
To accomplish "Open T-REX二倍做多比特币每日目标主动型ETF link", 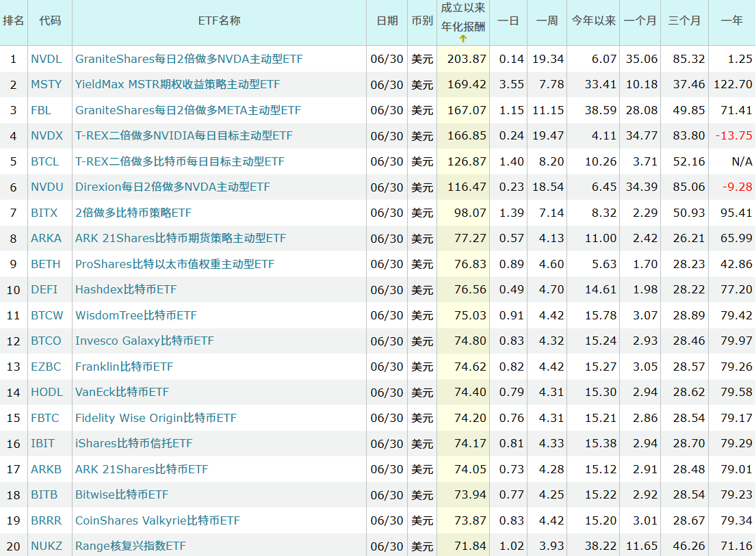I will point(180,161).
